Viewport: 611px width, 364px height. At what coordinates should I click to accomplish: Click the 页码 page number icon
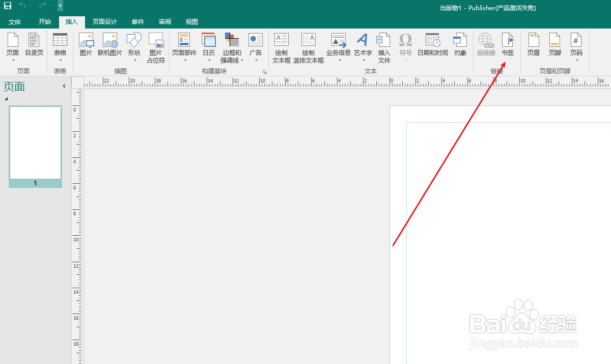click(x=576, y=40)
